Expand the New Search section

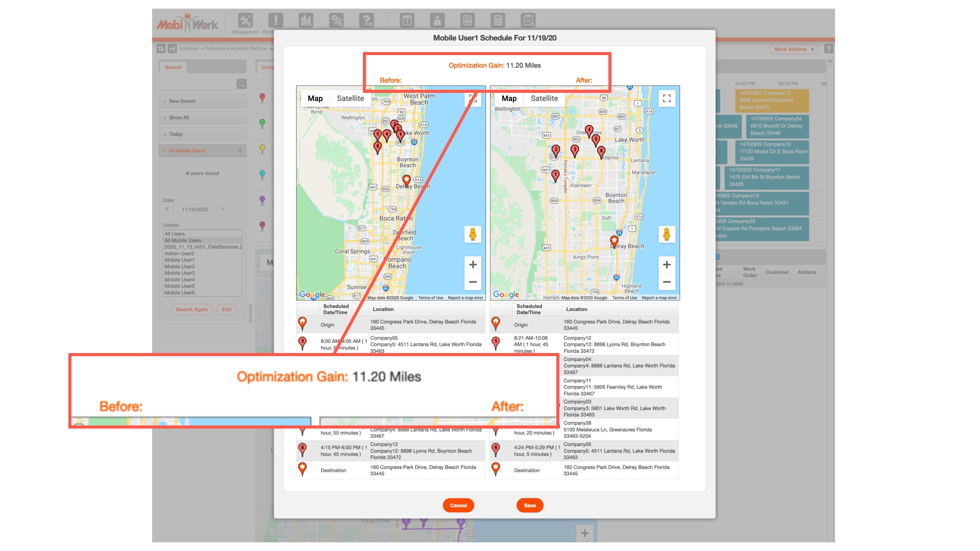click(182, 101)
